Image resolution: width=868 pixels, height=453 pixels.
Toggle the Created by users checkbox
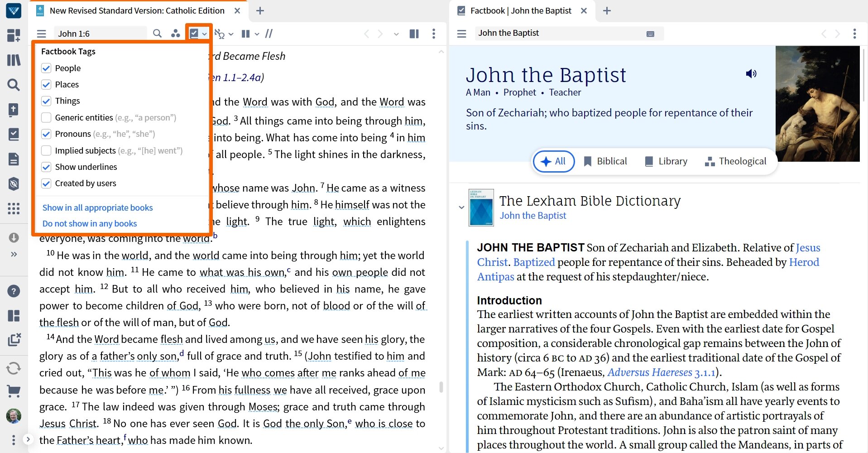46,183
